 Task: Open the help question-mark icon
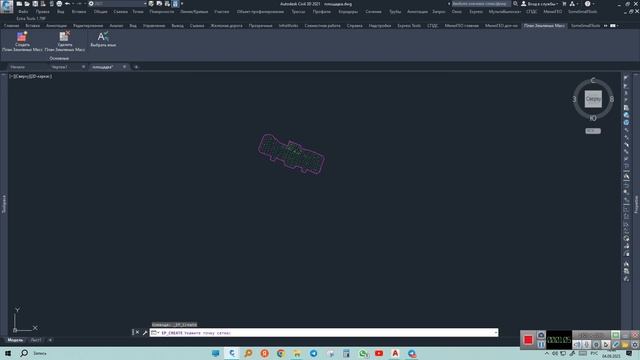pyautogui.click(x=587, y=4)
